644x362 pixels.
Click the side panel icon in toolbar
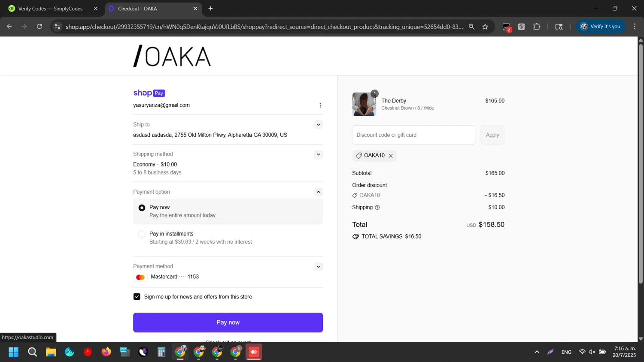point(559,27)
